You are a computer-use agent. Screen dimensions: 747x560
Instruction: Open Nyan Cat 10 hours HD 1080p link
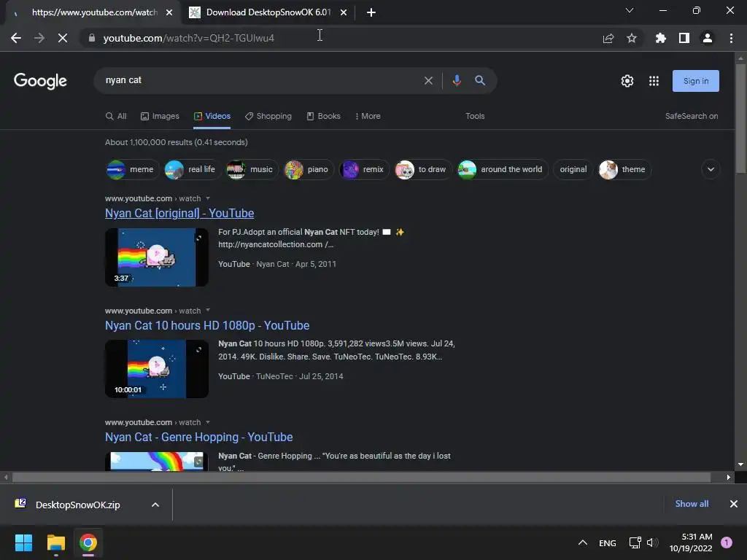click(x=207, y=326)
